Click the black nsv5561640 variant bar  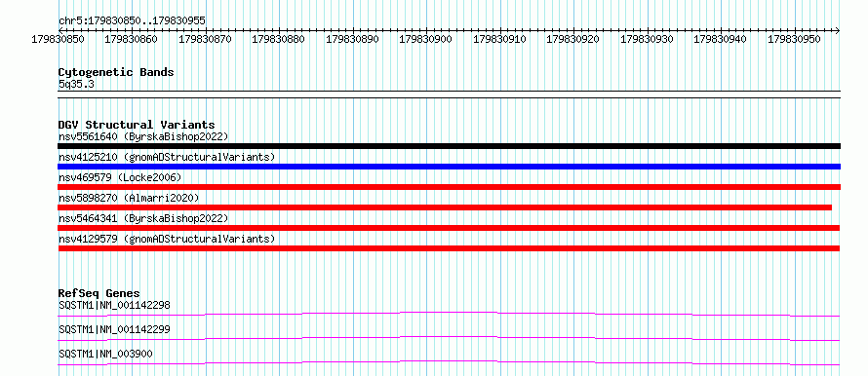pos(449,146)
